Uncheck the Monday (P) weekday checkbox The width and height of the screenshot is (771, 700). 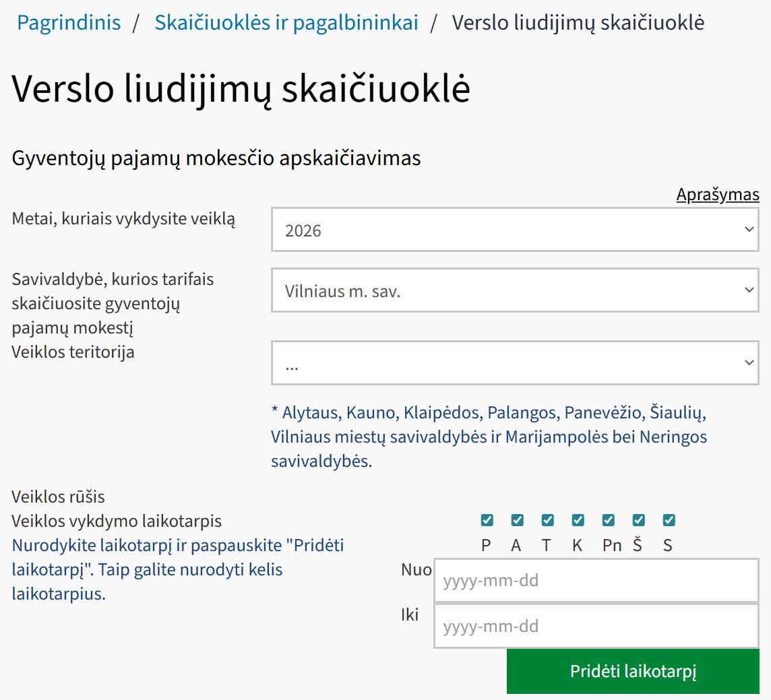click(486, 519)
